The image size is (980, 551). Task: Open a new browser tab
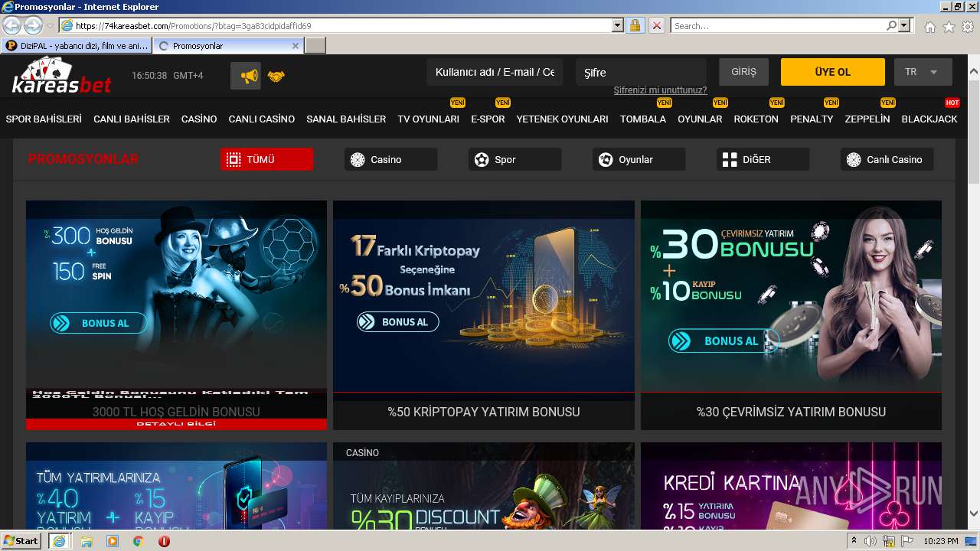315,46
